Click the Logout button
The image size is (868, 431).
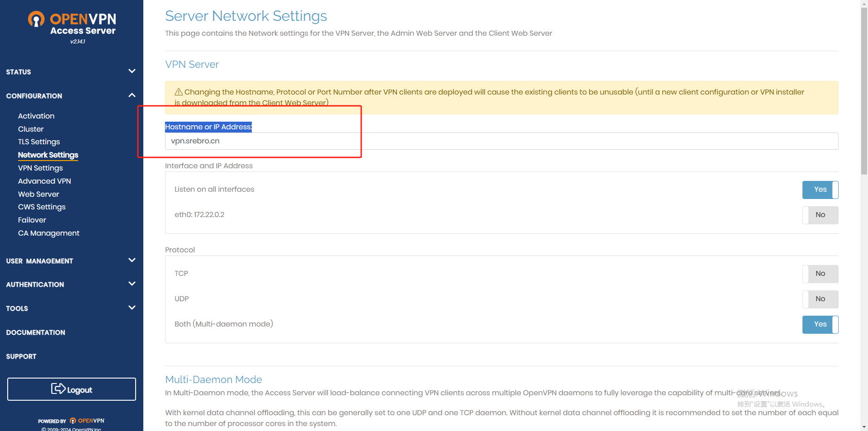(x=71, y=389)
